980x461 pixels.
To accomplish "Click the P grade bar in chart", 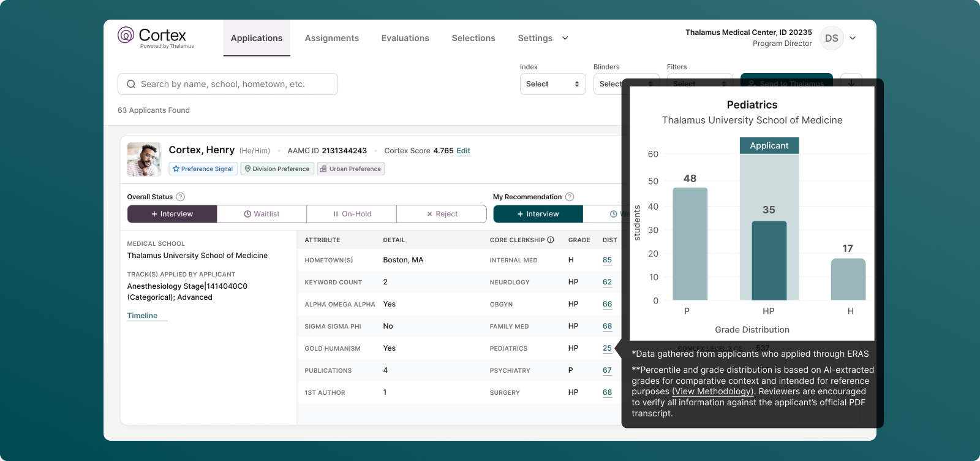I will click(690, 244).
